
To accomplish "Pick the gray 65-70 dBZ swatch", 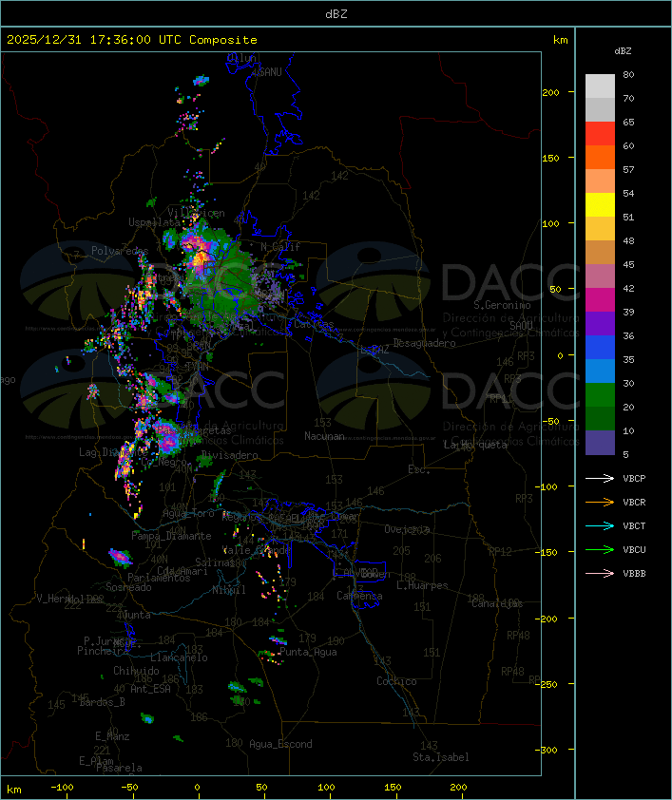I will [x=600, y=109].
